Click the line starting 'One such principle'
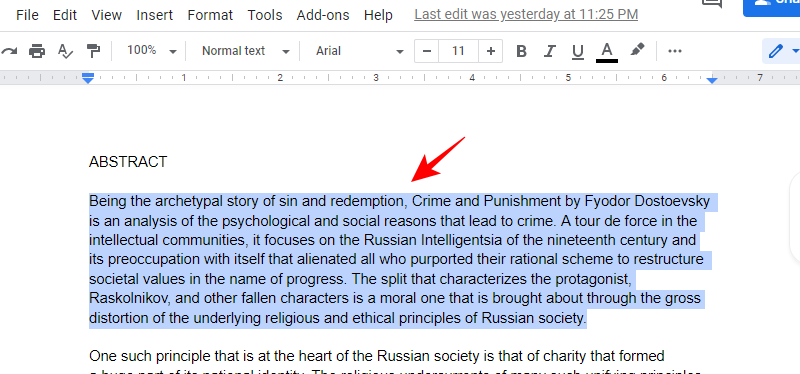 coord(377,356)
